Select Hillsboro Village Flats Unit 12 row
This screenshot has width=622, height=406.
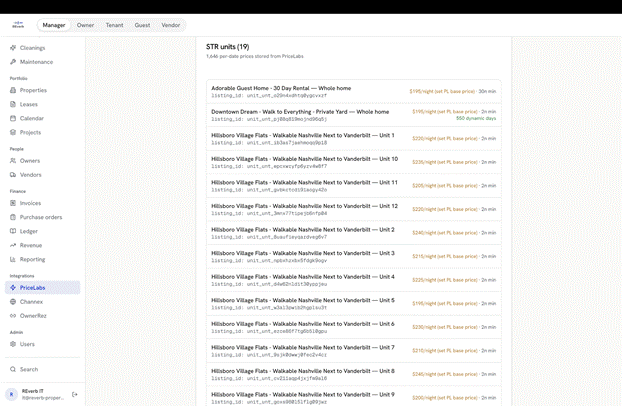353,210
